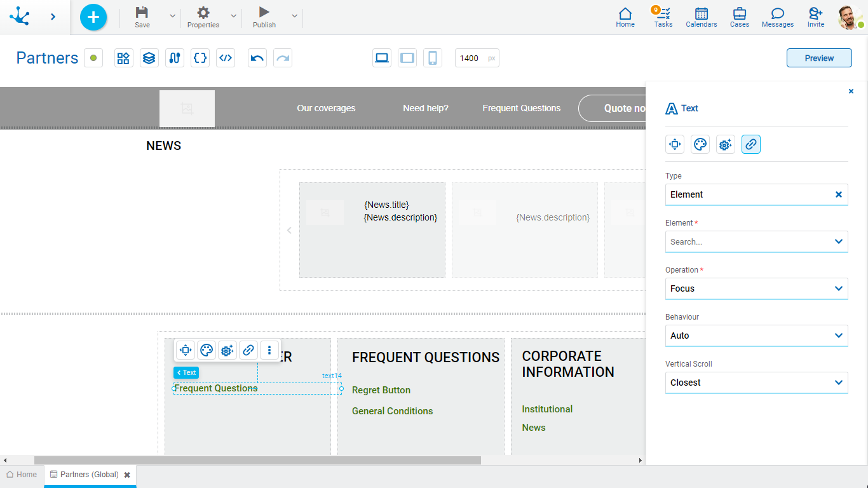Undo the last change

point(257,58)
